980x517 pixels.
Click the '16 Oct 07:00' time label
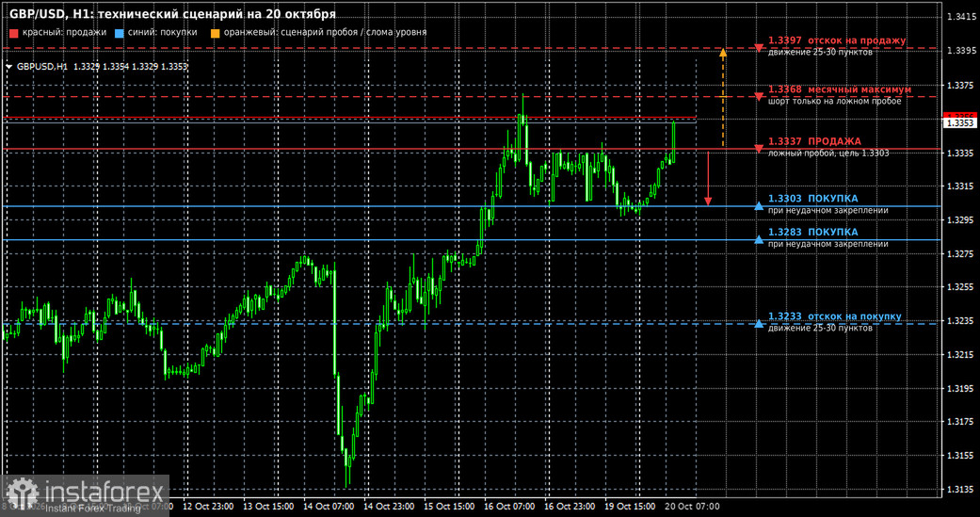[x=508, y=505]
